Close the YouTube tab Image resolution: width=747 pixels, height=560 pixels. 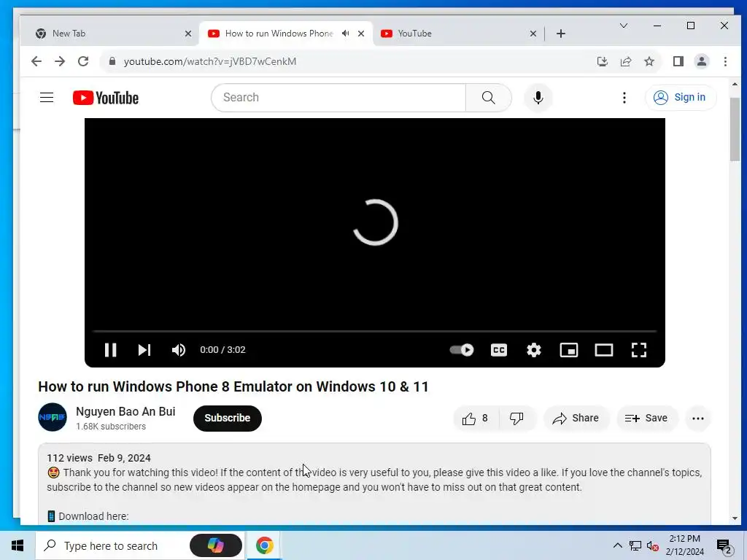coord(533,34)
